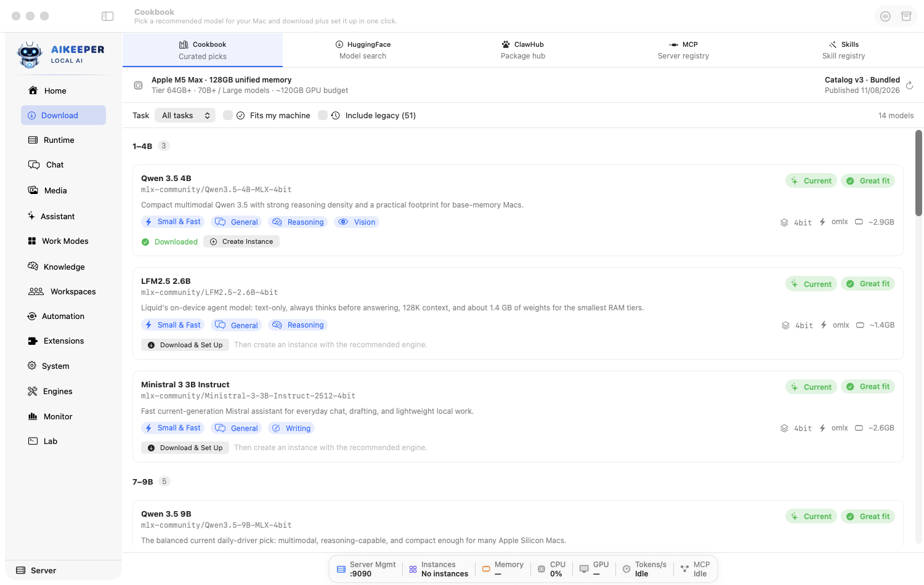Click the Knowledge icon in the sidebar
Viewport: 924px width, 585px height.
33,267
